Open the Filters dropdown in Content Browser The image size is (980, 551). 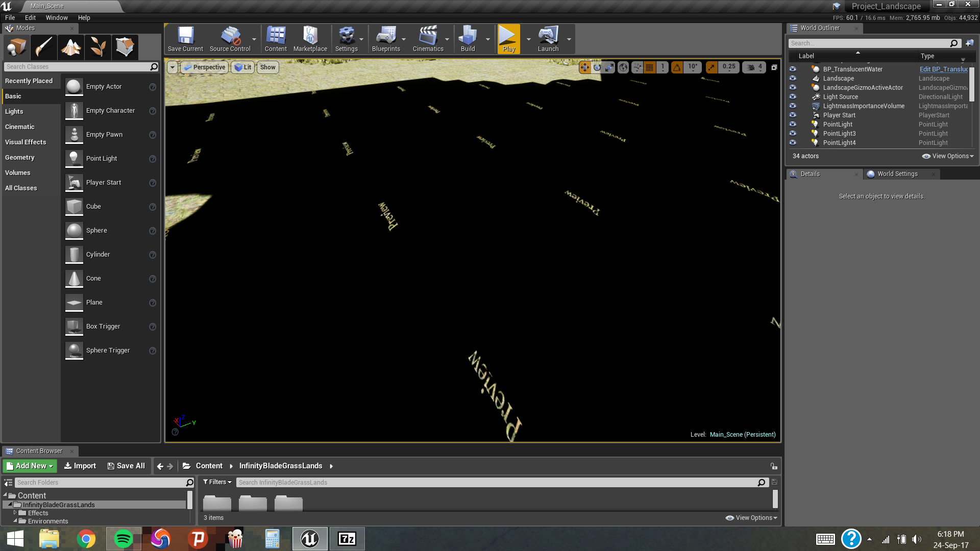click(217, 482)
